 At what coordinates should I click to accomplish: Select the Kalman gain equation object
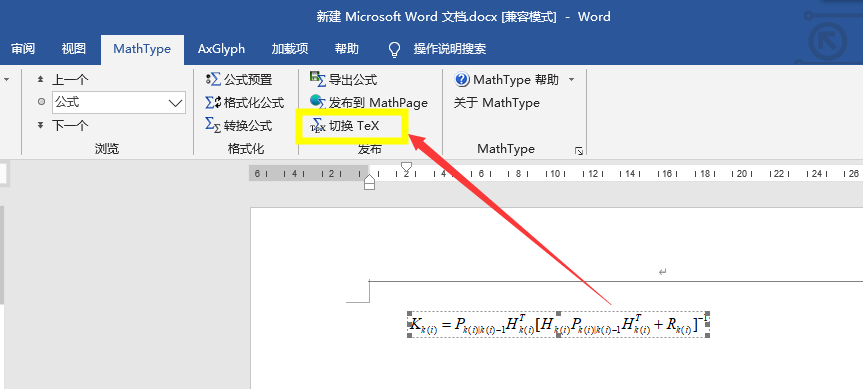pos(559,325)
